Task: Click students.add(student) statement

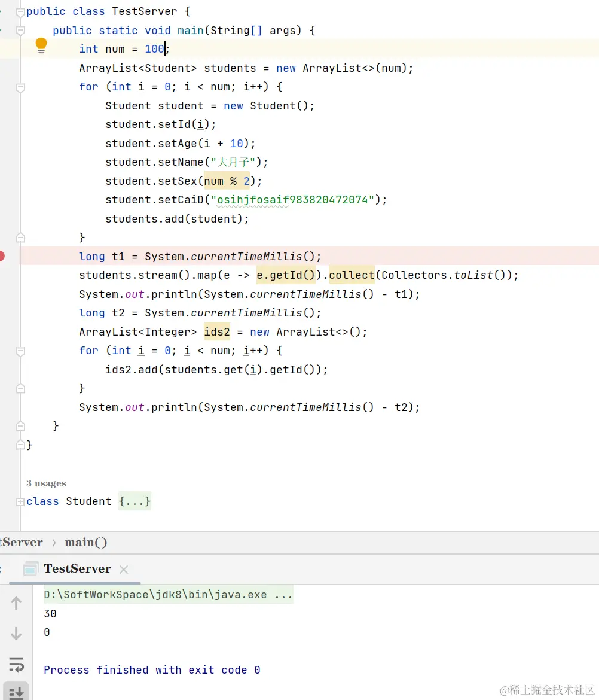Action: pyautogui.click(x=177, y=219)
